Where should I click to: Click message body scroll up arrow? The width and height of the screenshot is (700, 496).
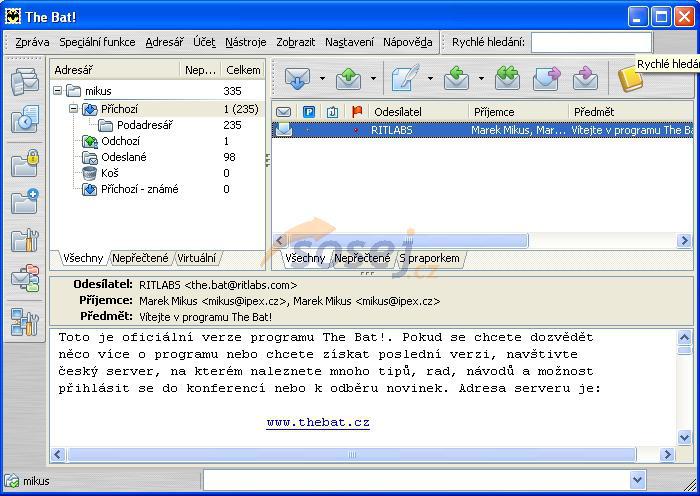pyautogui.click(x=684, y=337)
